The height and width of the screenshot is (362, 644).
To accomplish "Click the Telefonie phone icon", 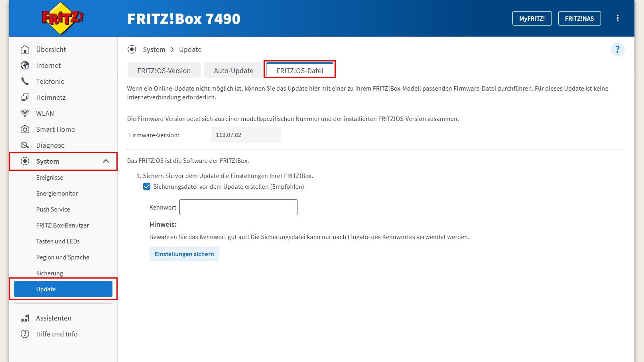I will pos(25,81).
